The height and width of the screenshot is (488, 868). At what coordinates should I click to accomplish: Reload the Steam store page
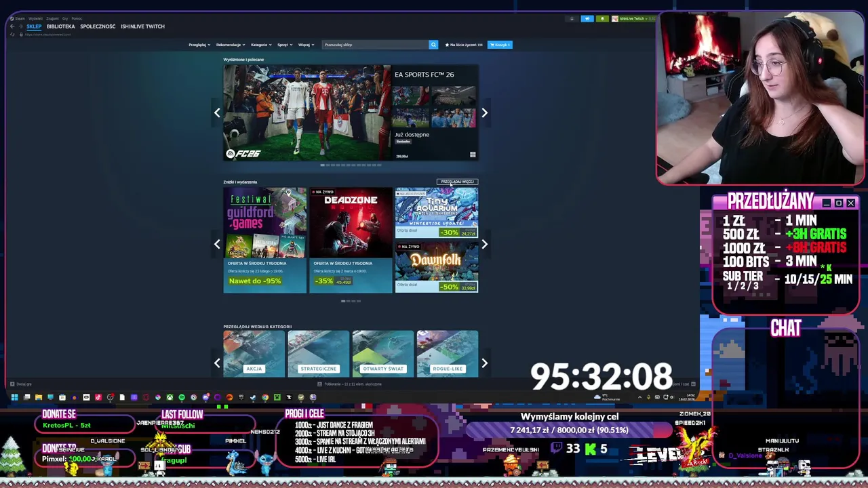[x=12, y=35]
